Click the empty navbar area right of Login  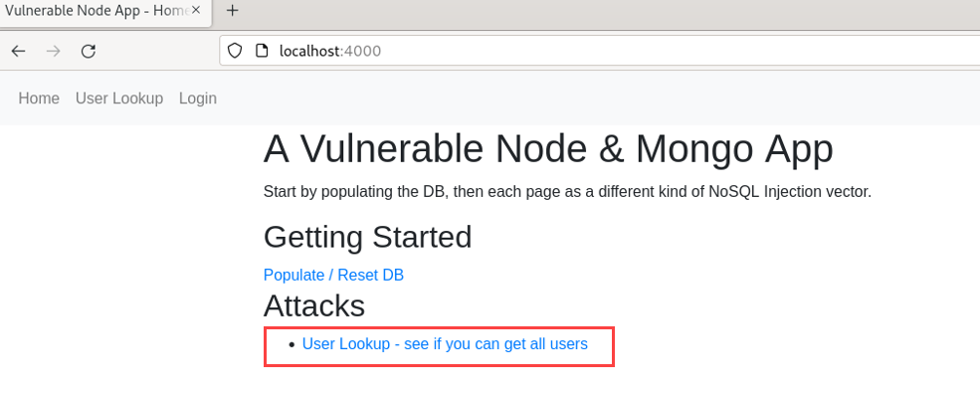point(598,98)
